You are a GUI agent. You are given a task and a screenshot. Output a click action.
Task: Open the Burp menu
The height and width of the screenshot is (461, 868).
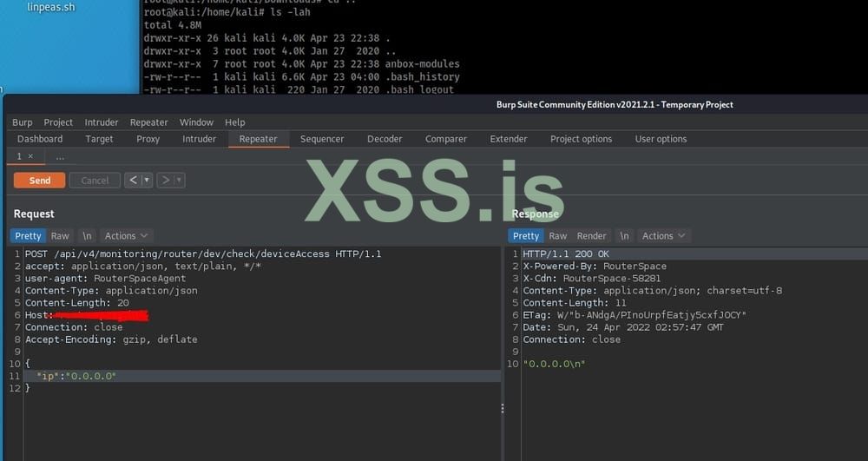23,122
